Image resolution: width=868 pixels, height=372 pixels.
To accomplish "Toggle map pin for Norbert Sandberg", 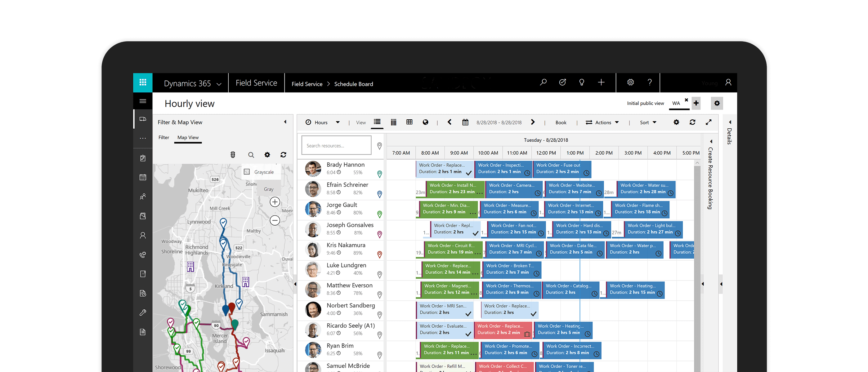I will pyautogui.click(x=379, y=315).
